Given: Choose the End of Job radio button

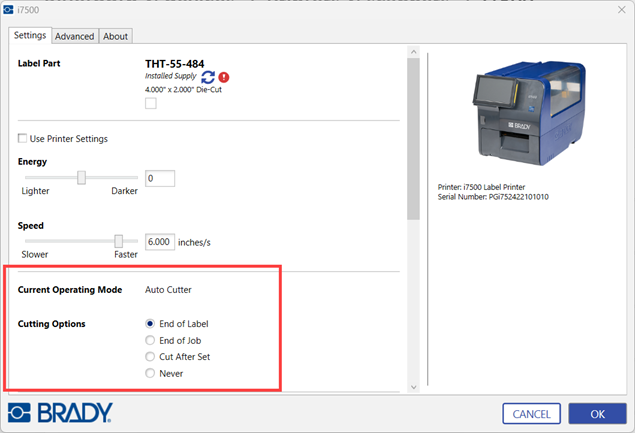Looking at the screenshot, I should click(x=151, y=340).
